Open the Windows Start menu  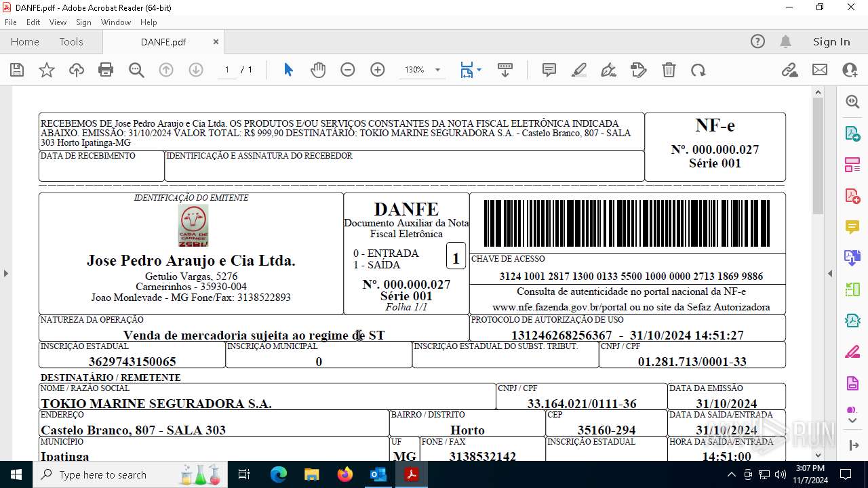coord(16,474)
